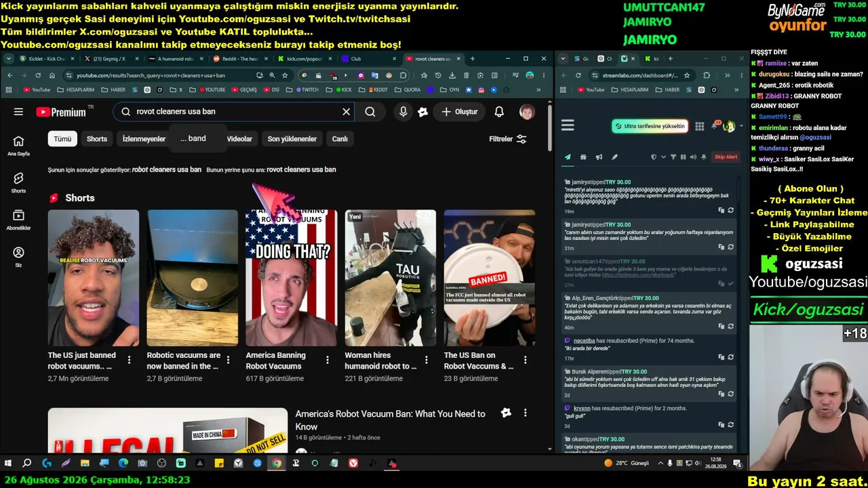Open the TWITCH bookmark folder

point(306,89)
